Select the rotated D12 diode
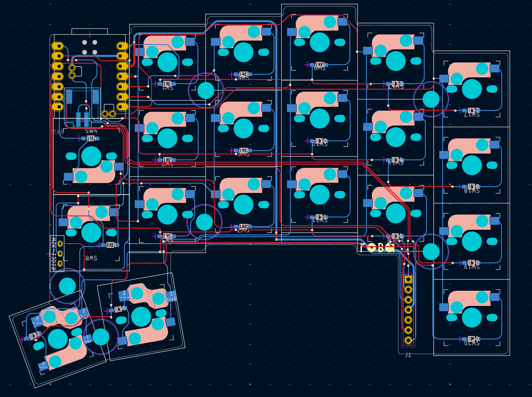The width and height of the screenshot is (532, 397). click(34, 336)
